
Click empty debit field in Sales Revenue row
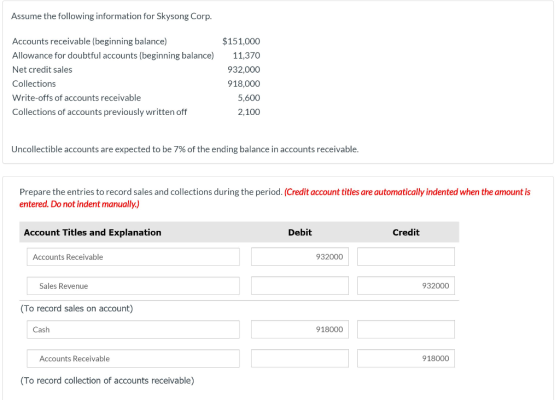pyautogui.click(x=300, y=286)
